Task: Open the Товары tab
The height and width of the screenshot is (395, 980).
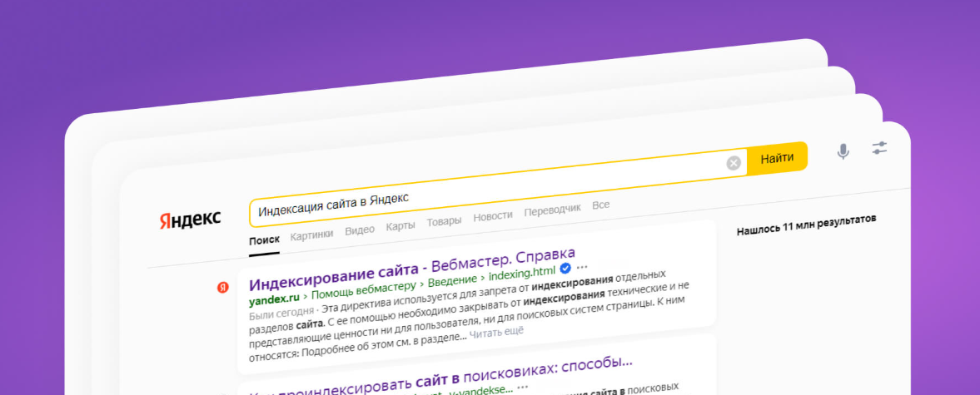Action: [444, 221]
